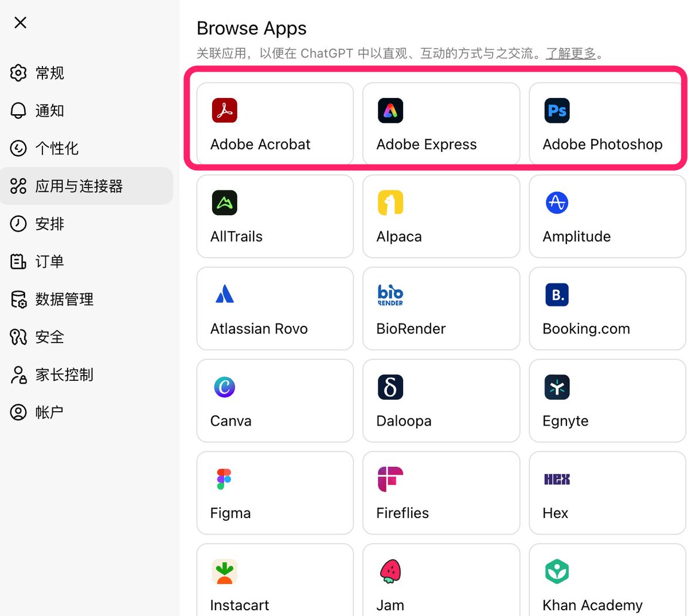Viewport: 688px width, 616px height.
Task: Click the Egnyte logo icon
Action: click(x=557, y=387)
